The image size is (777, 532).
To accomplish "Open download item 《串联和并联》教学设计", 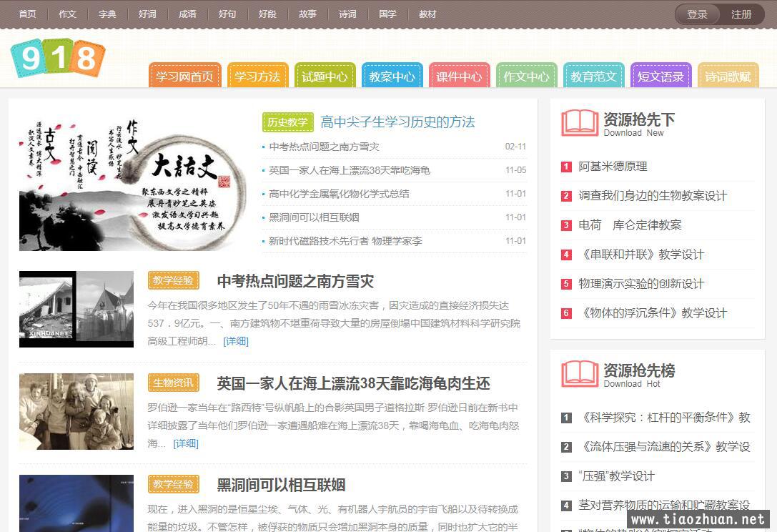I will pos(642,255).
